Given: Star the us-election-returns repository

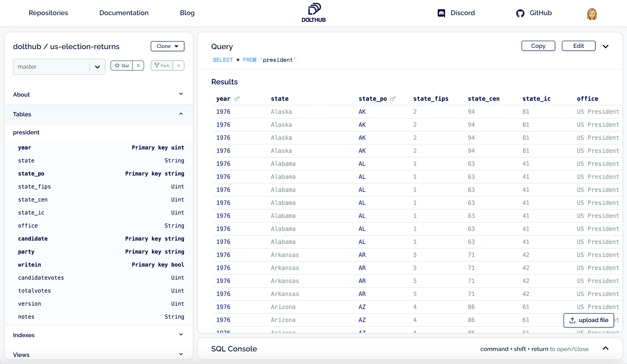Looking at the screenshot, I should (122, 66).
